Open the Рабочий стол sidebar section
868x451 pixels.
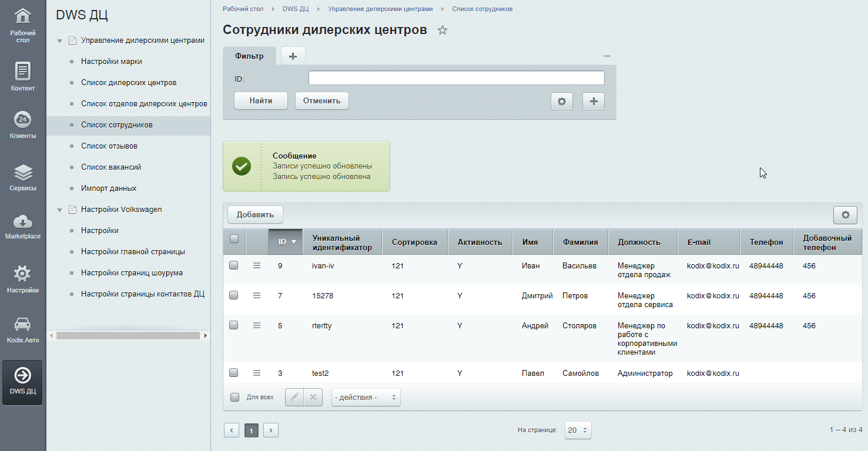[x=23, y=26]
